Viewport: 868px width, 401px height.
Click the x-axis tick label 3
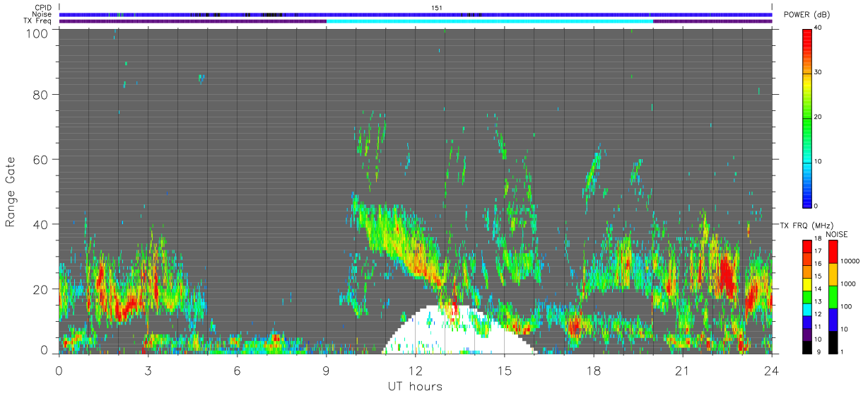click(x=148, y=370)
